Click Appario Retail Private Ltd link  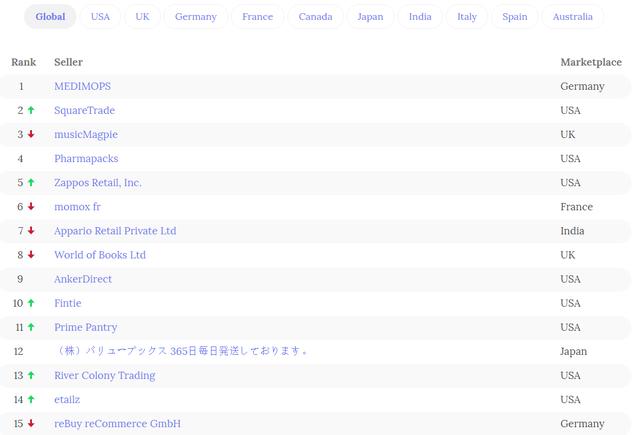[115, 231]
